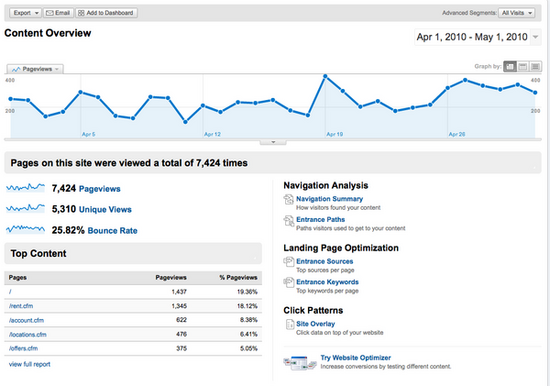Graph by week icon
Screen dimensions: 550x386
pyautogui.click(x=523, y=66)
